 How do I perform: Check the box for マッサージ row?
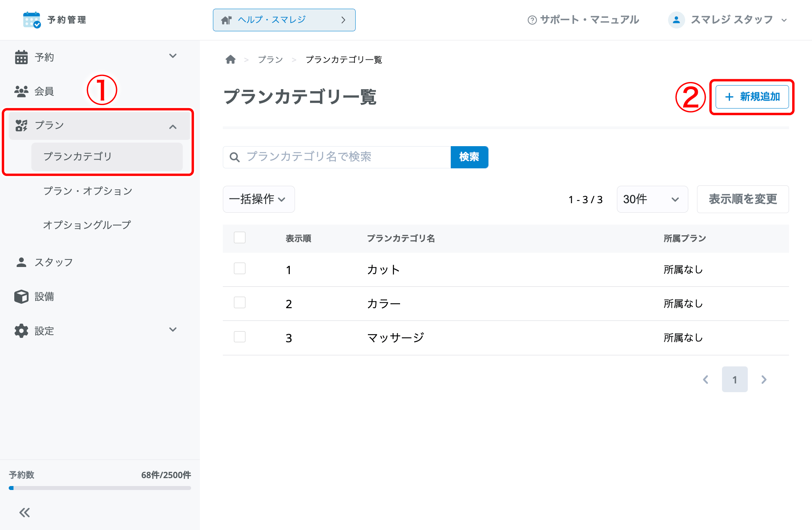pos(239,337)
